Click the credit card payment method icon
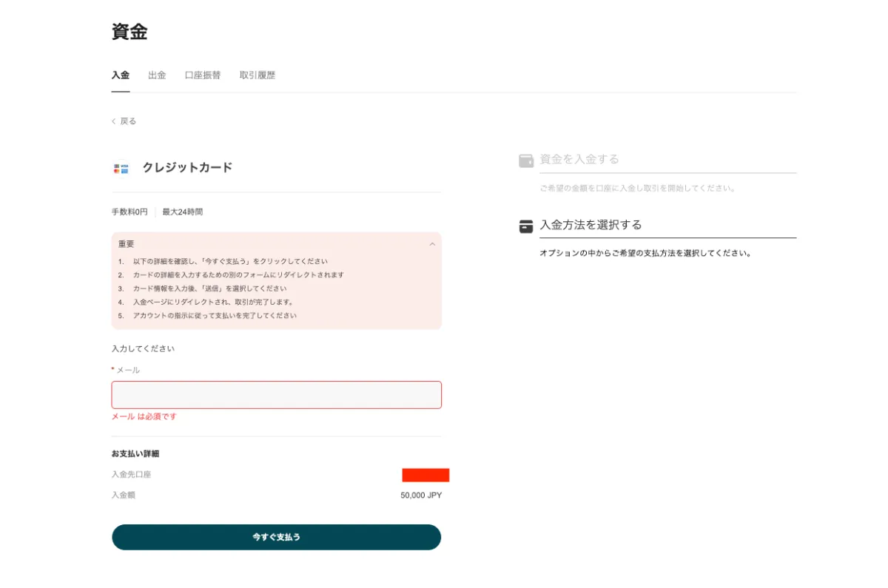The height and width of the screenshot is (588, 888). point(119,168)
